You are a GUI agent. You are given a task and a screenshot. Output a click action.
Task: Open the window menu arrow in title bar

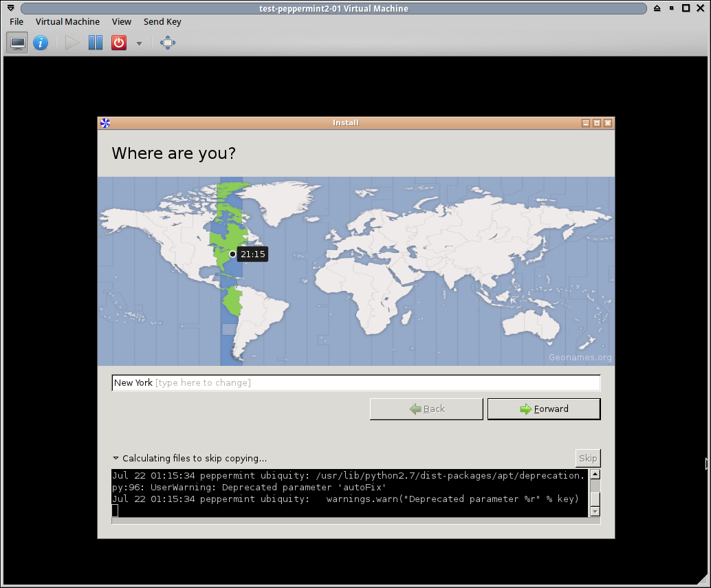pos(11,8)
